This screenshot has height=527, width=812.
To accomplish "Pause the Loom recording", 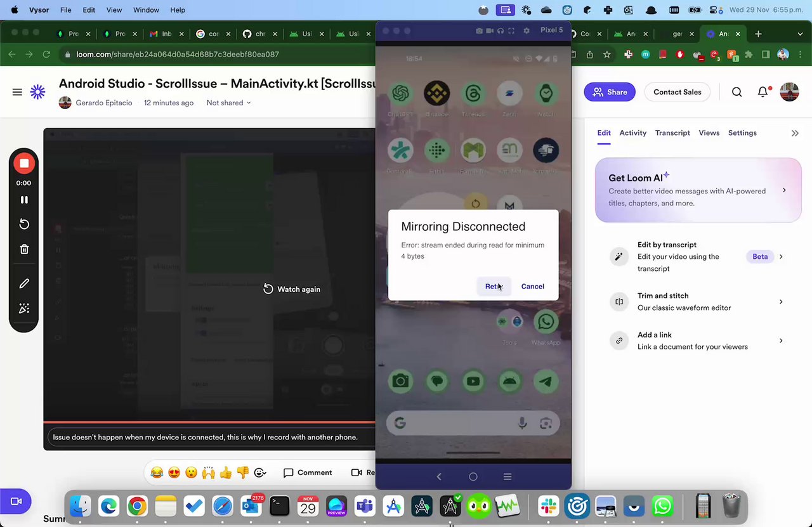I will [x=24, y=200].
